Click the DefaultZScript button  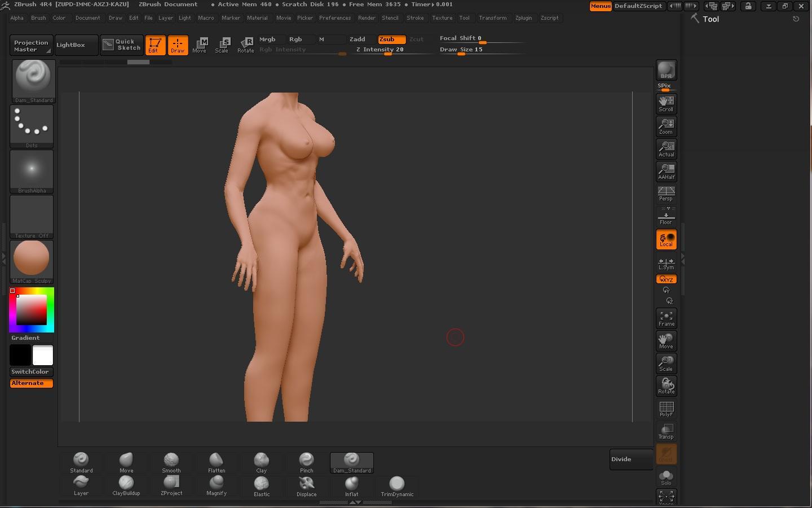pyautogui.click(x=638, y=6)
